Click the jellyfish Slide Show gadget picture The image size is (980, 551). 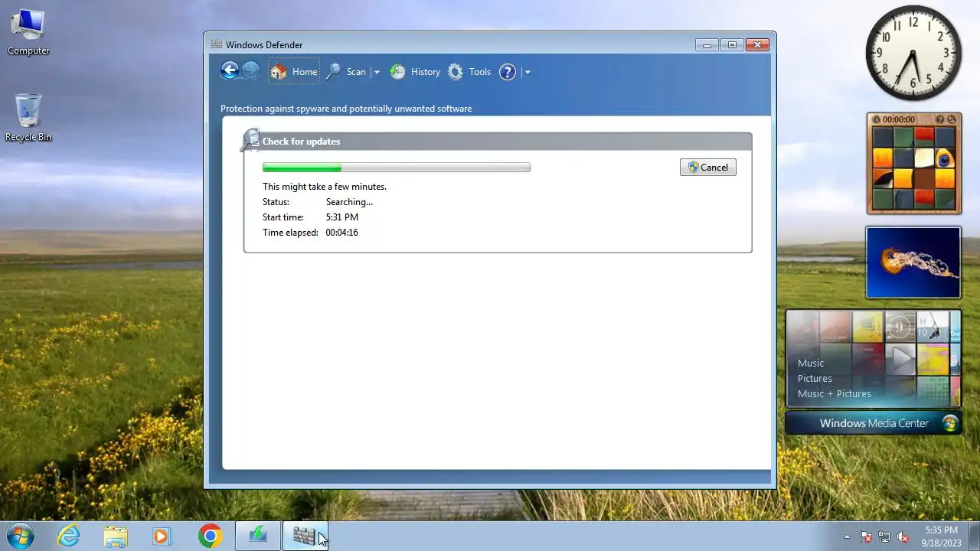(913, 262)
